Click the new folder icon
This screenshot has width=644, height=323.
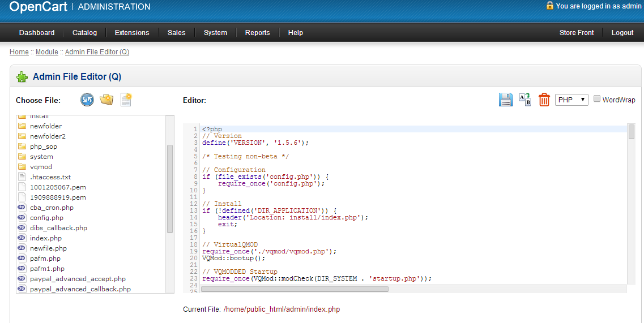(106, 100)
